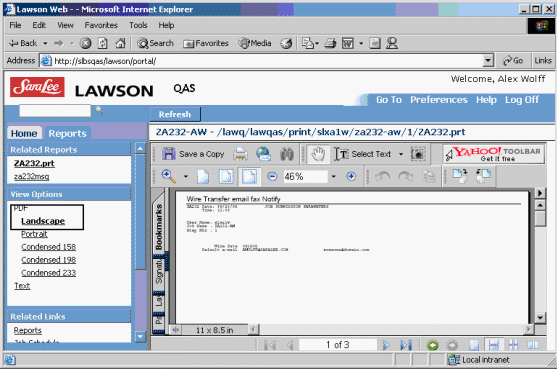Open the browser address bar dropdown
The width and height of the screenshot is (557, 369).
pos(488,61)
